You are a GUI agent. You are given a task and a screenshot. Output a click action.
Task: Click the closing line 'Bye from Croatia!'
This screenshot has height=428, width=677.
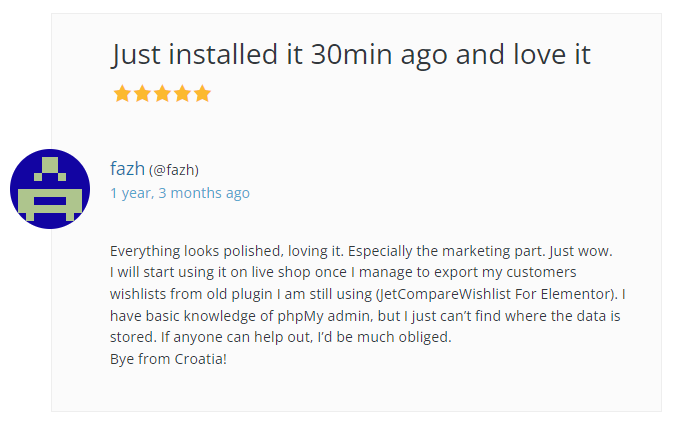click(168, 358)
